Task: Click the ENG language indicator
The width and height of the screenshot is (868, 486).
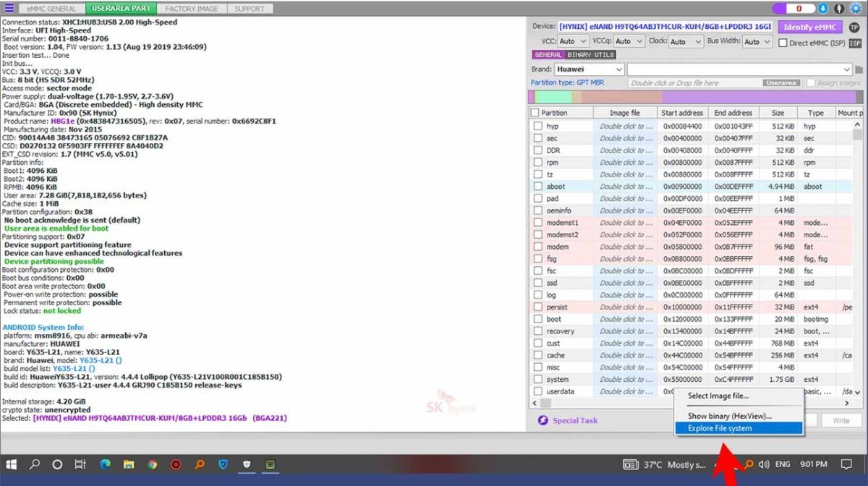Action: pos(783,464)
